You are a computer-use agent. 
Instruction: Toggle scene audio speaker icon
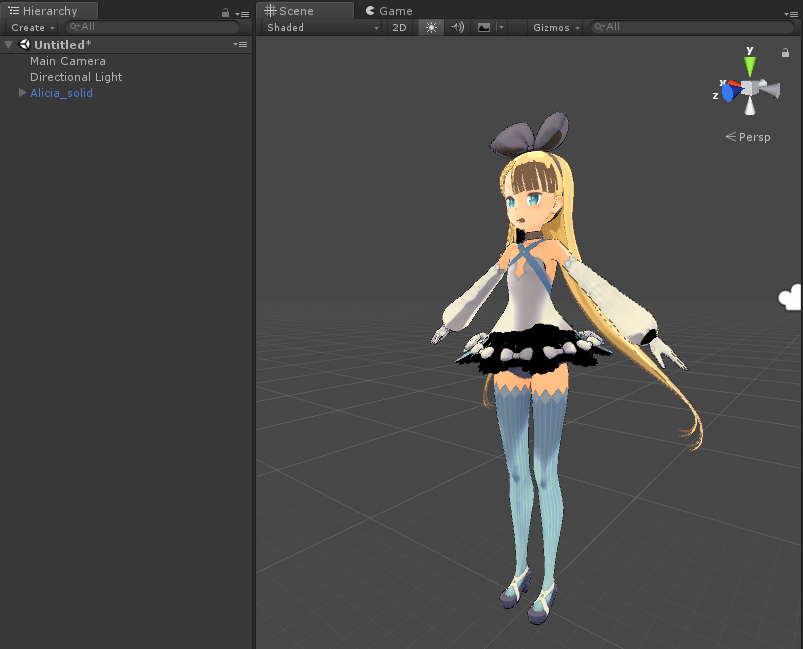[457, 28]
